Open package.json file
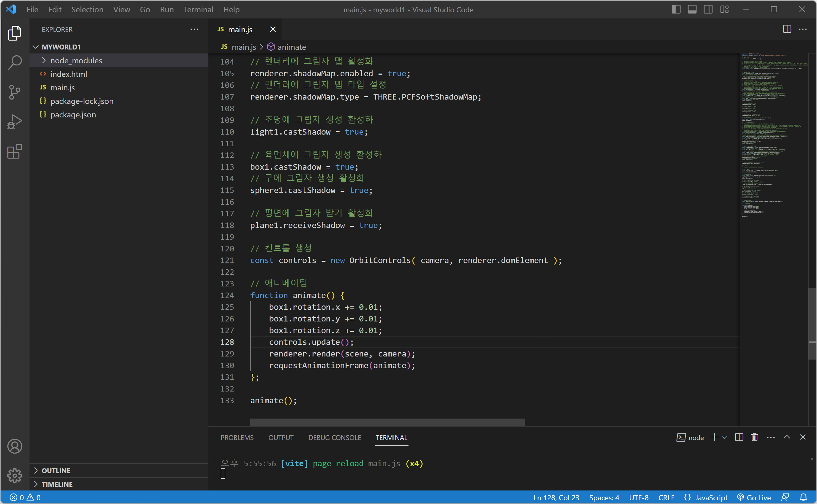This screenshot has width=817, height=504. pyautogui.click(x=73, y=115)
